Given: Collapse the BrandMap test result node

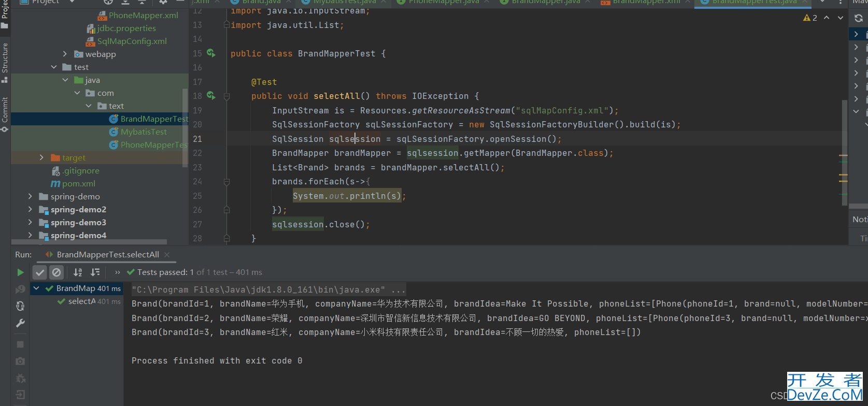Looking at the screenshot, I should coord(36,288).
